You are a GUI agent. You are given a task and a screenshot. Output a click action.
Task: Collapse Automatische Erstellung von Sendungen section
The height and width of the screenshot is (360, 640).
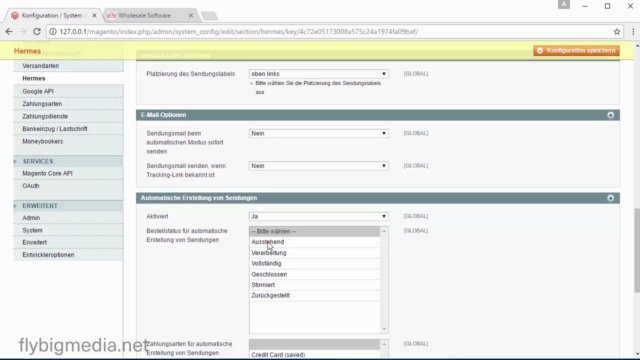pyautogui.click(x=611, y=198)
